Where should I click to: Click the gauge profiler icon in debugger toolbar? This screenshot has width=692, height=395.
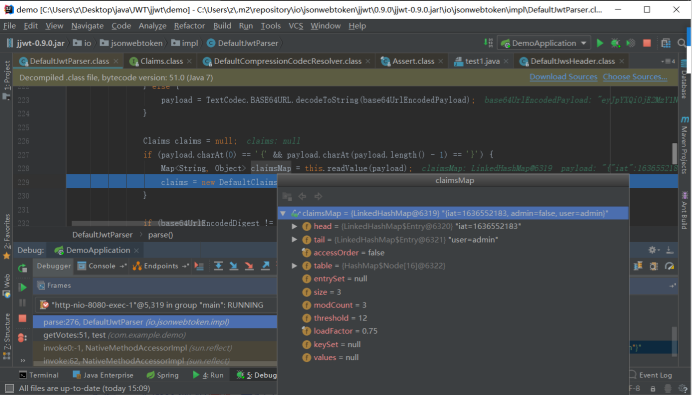[669, 266]
